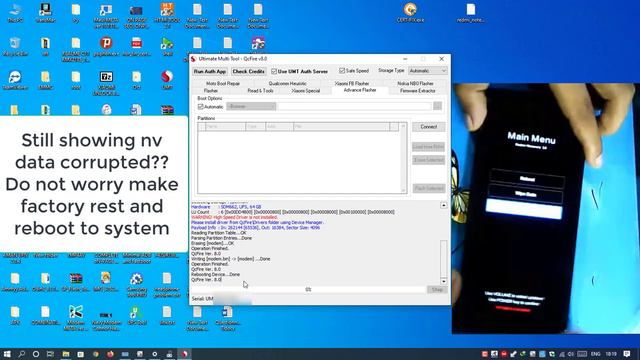Switch to the Xiaomi FB Flasher tab
The image size is (640, 360).
click(x=352, y=83)
